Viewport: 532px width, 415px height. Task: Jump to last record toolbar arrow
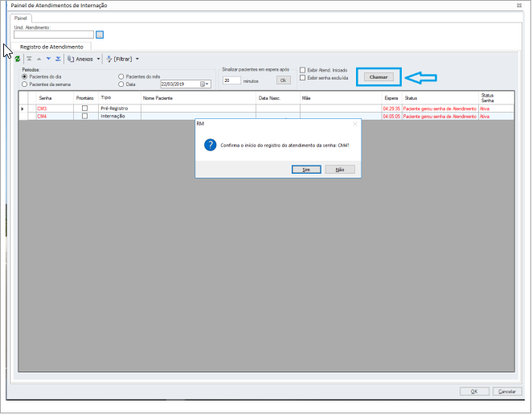(x=58, y=59)
